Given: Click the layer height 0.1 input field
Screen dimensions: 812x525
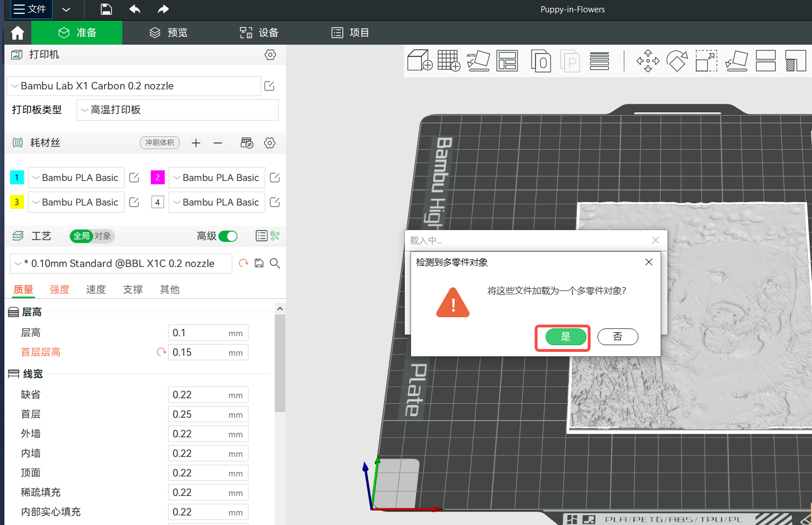Looking at the screenshot, I should pyautogui.click(x=208, y=333).
